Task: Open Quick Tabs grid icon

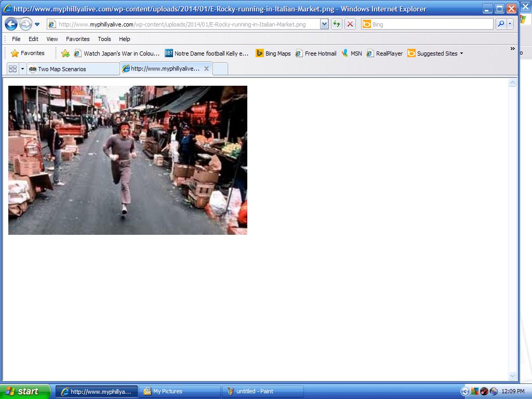Action: point(12,69)
